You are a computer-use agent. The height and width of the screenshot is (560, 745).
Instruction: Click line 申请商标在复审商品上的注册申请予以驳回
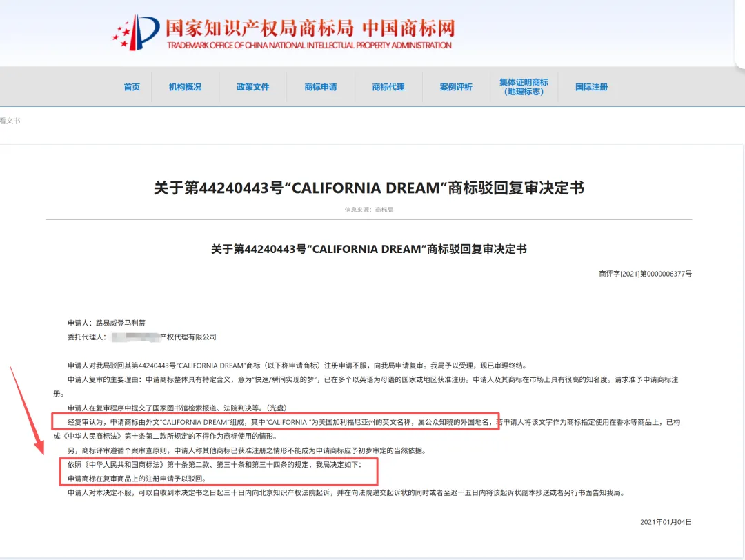(x=137, y=479)
